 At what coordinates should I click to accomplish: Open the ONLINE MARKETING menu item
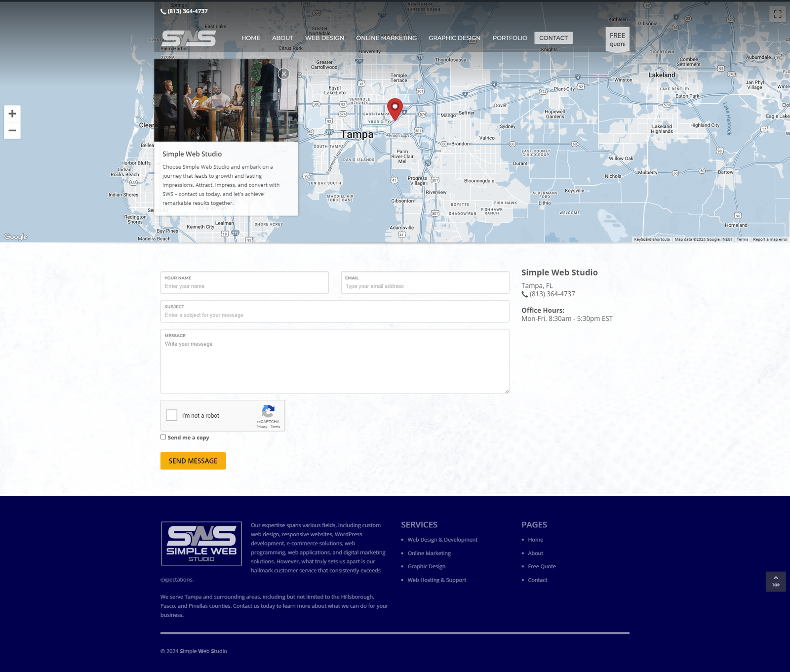coord(387,38)
